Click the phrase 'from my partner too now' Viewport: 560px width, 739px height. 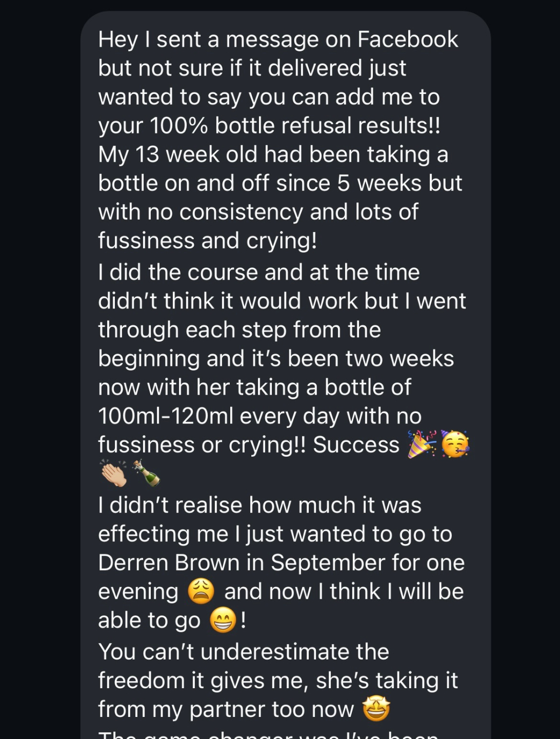click(x=226, y=709)
